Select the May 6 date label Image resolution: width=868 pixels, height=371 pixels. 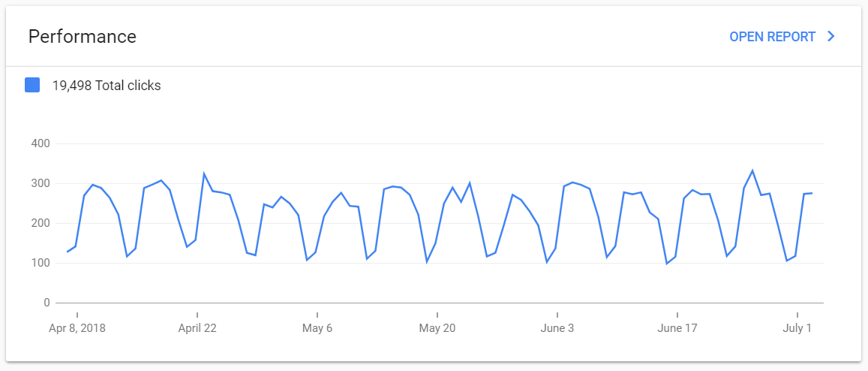[317, 328]
